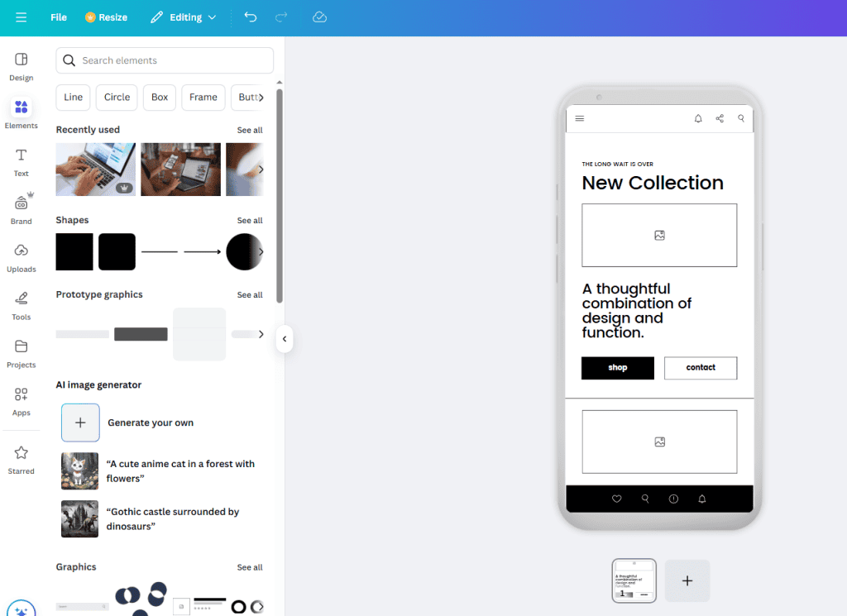847x616 pixels.
Task: Click the heart icon in bottom bar
Action: 616,499
